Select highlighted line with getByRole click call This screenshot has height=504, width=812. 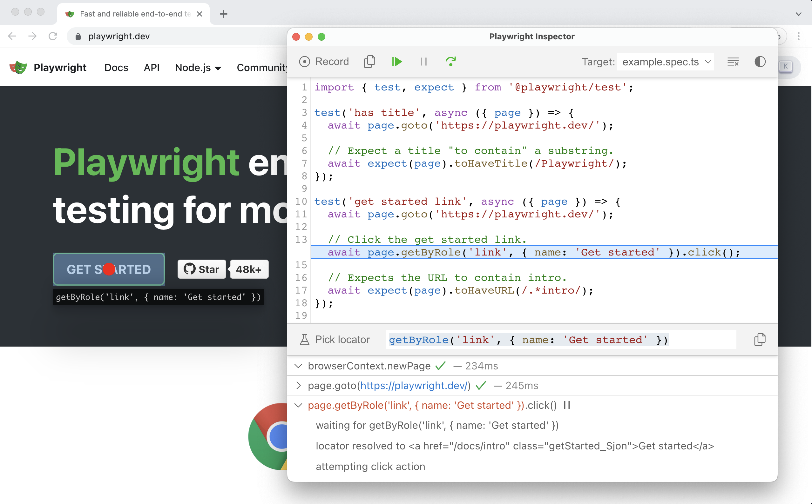click(x=544, y=252)
